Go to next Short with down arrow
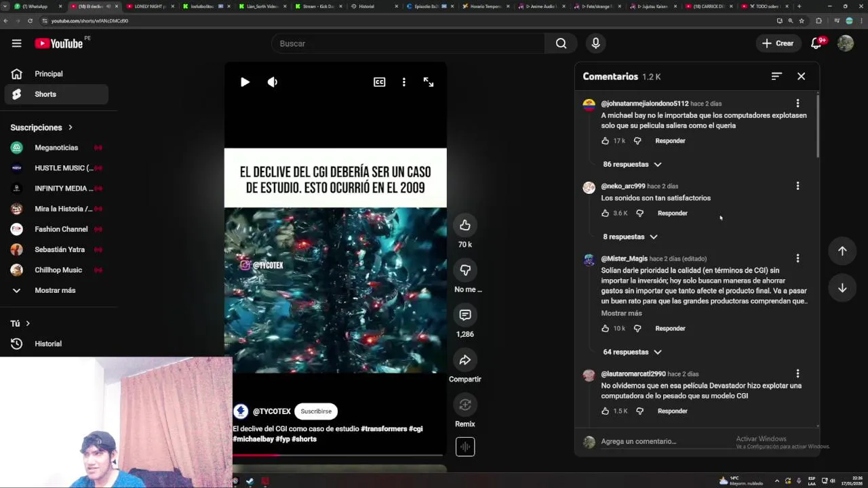Image resolution: width=868 pixels, height=488 pixels. coord(842,288)
